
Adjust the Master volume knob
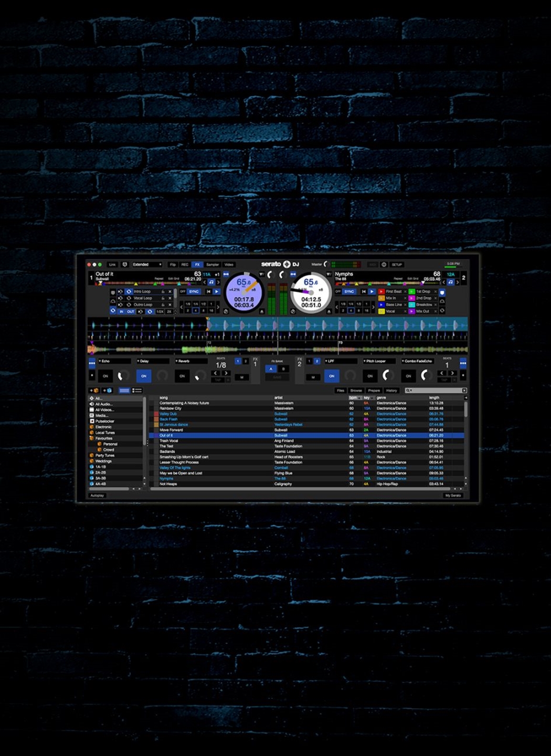click(325, 264)
